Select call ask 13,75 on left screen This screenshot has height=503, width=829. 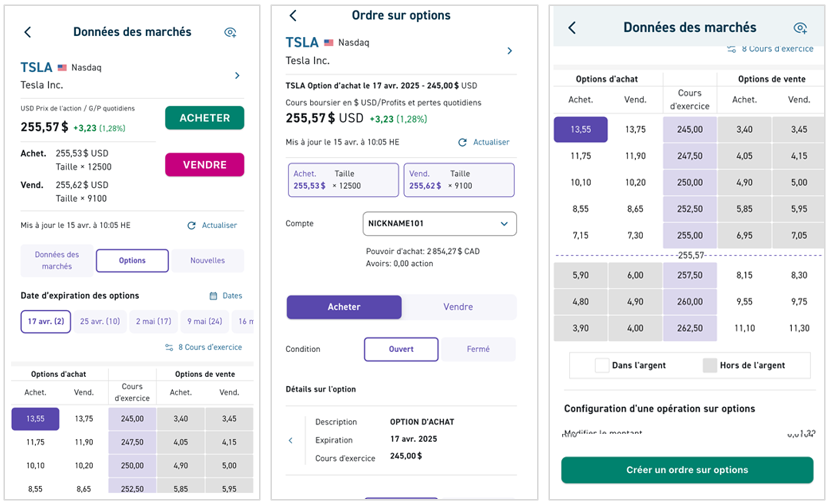coord(84,419)
